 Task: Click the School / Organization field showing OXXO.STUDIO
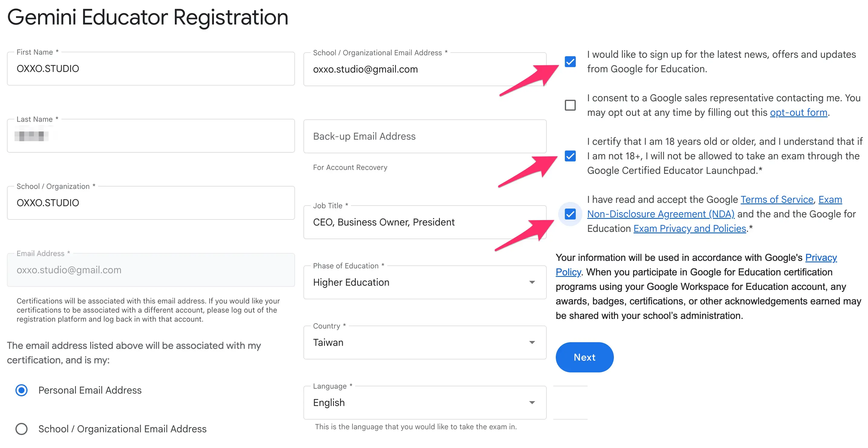(151, 203)
